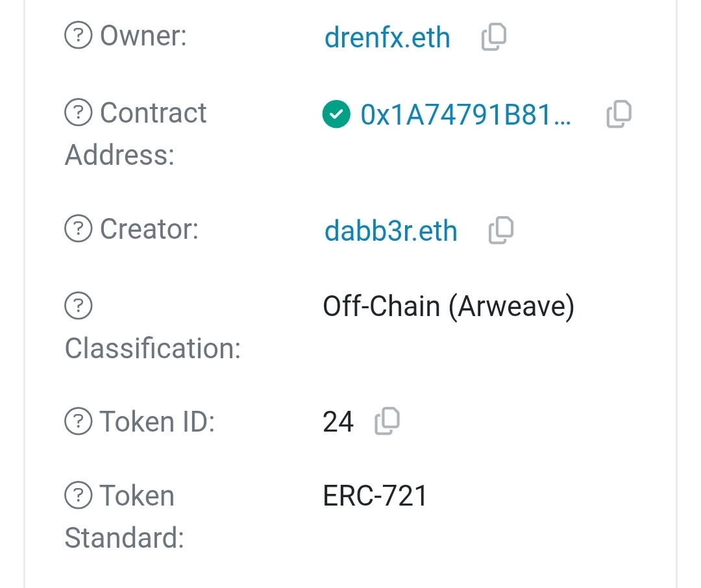Click the green verified checkmark badge
This screenshot has width=701, height=588.
tap(336, 115)
